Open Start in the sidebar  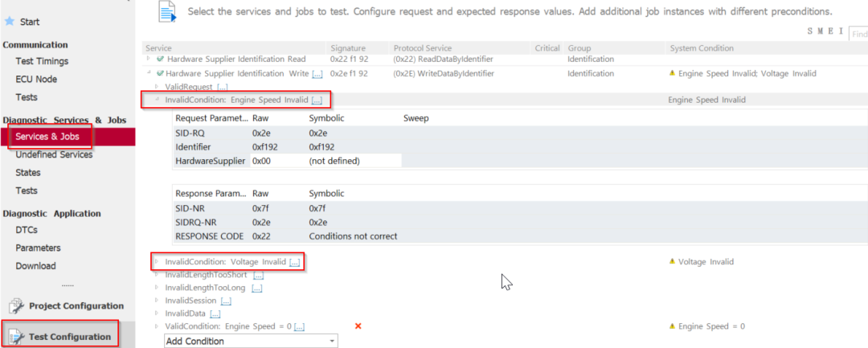30,23
